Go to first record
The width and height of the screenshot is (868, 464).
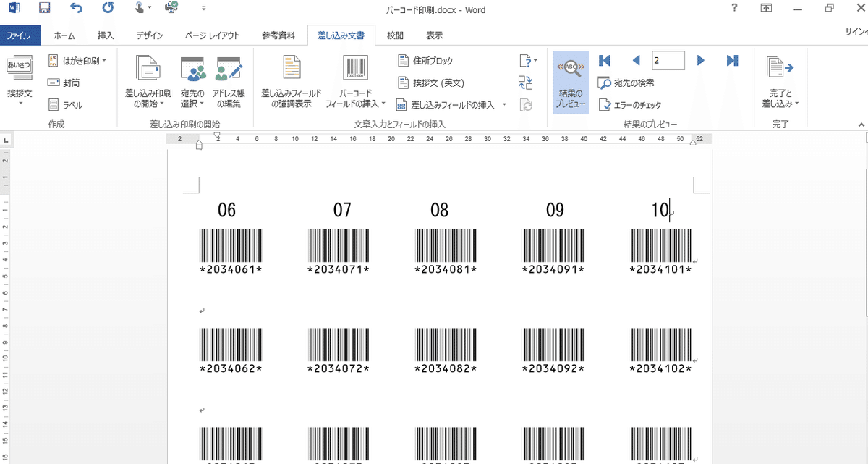click(605, 61)
